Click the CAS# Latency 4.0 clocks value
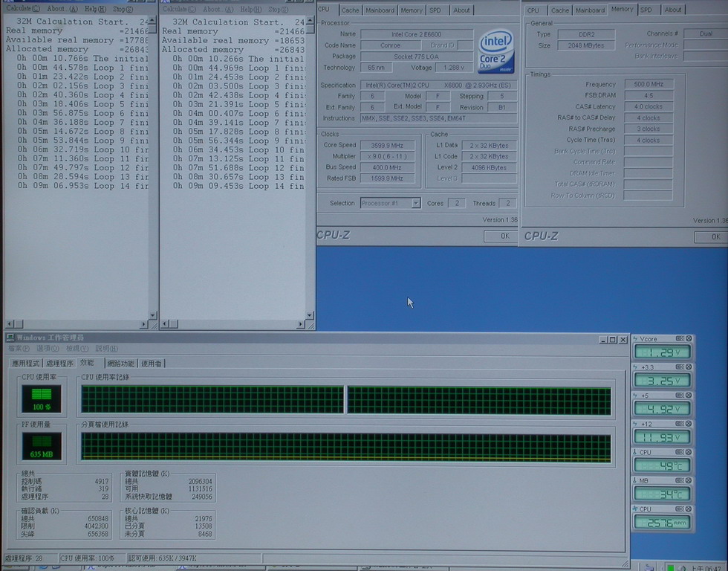The width and height of the screenshot is (728, 571). [649, 106]
